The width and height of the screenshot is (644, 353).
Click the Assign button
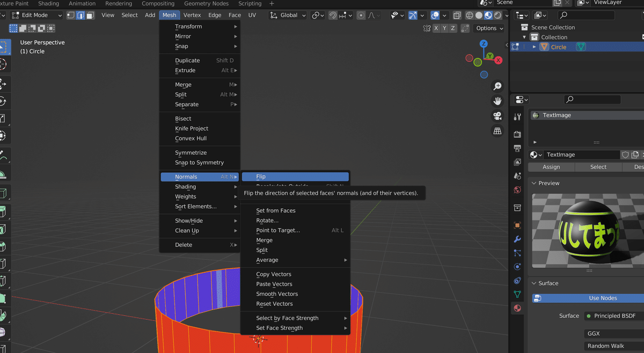pos(551,167)
